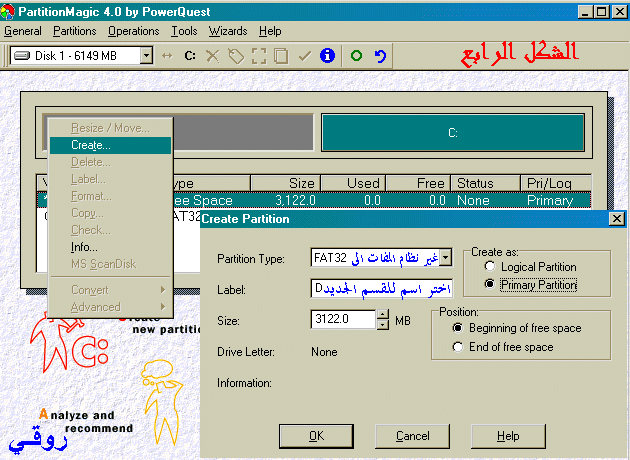Select the teal C: partition block
Image resolution: width=630 pixels, height=460 pixels.
point(453,133)
